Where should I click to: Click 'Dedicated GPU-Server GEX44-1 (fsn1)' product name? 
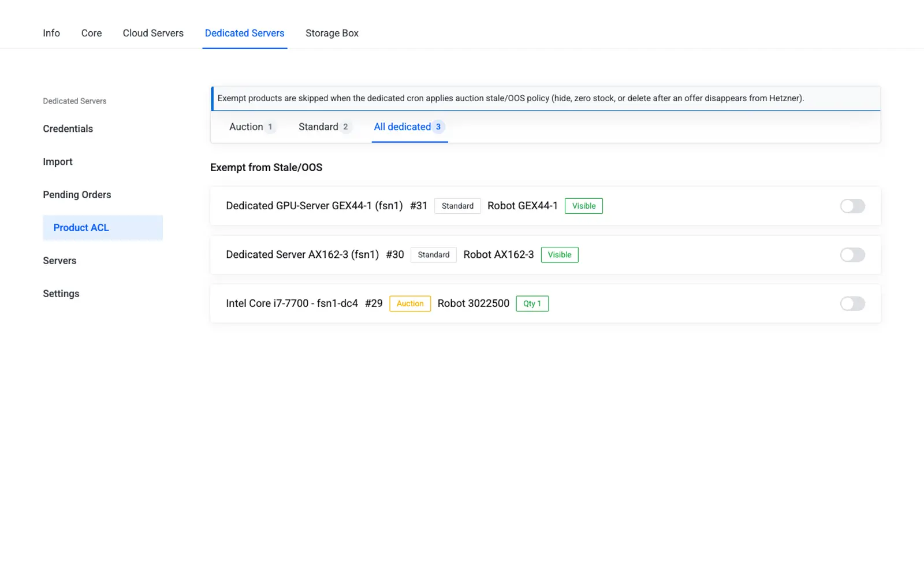(x=314, y=206)
